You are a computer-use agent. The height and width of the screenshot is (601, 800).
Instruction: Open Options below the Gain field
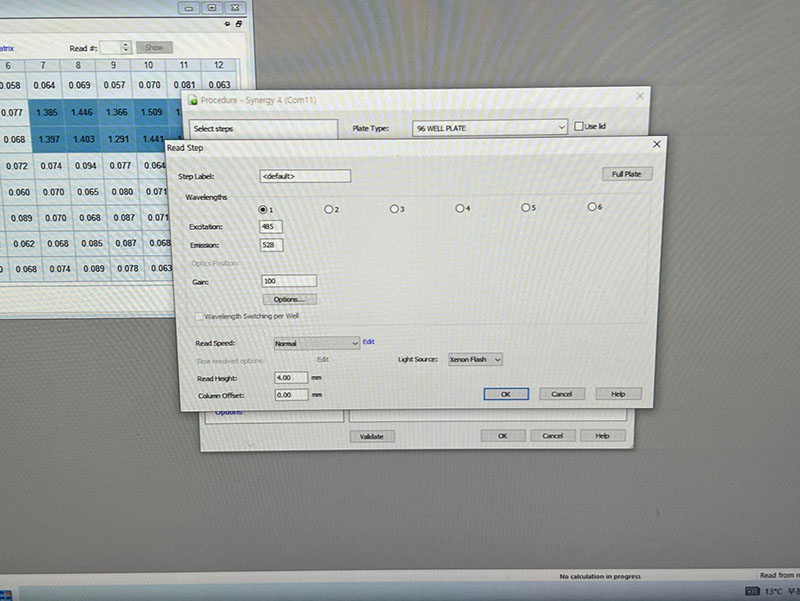tap(289, 299)
